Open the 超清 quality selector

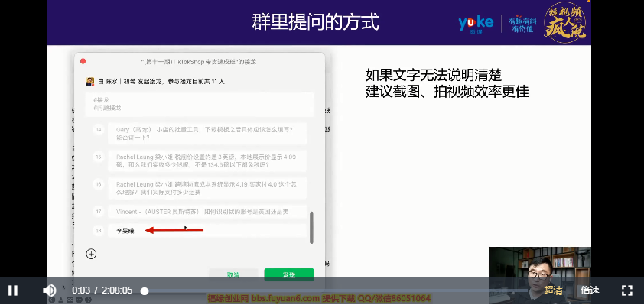click(x=553, y=290)
